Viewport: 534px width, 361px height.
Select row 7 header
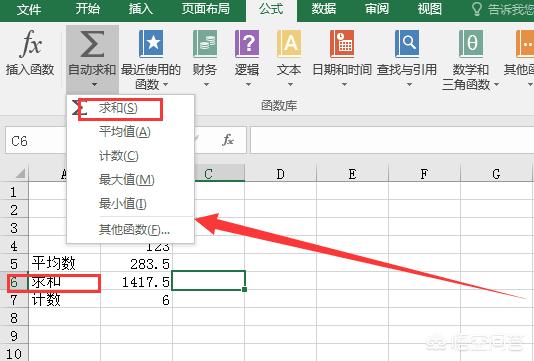[14, 300]
